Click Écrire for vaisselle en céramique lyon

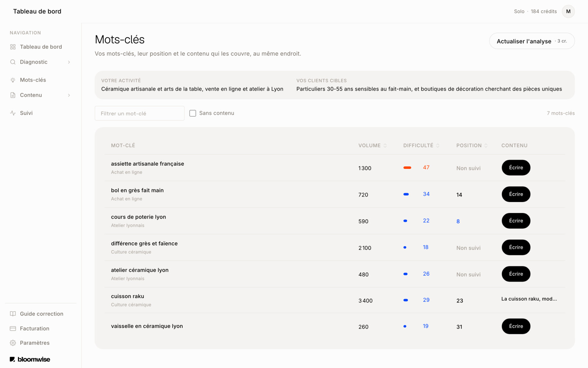(x=516, y=326)
